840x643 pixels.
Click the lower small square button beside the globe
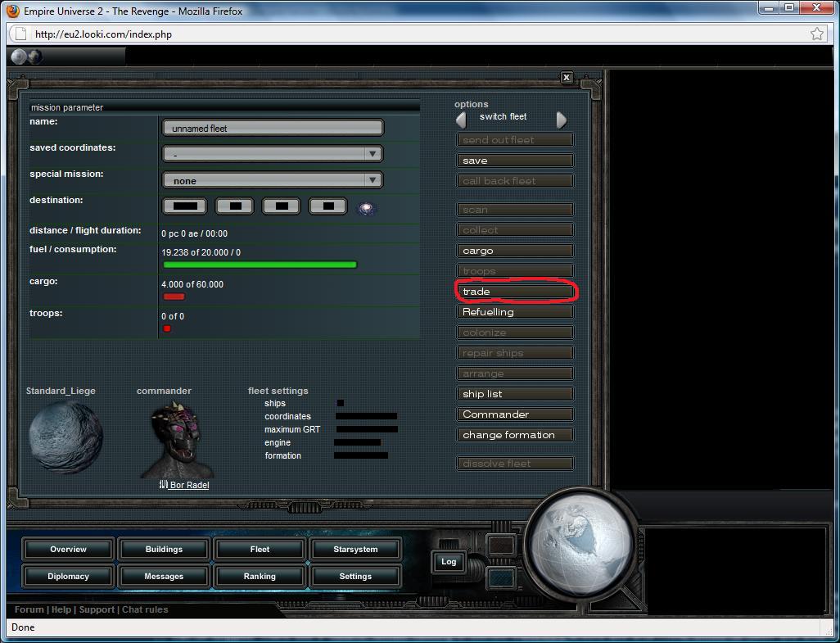tap(501, 578)
